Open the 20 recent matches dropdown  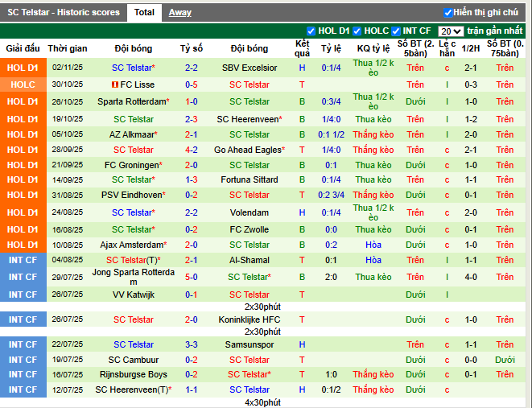point(451,31)
